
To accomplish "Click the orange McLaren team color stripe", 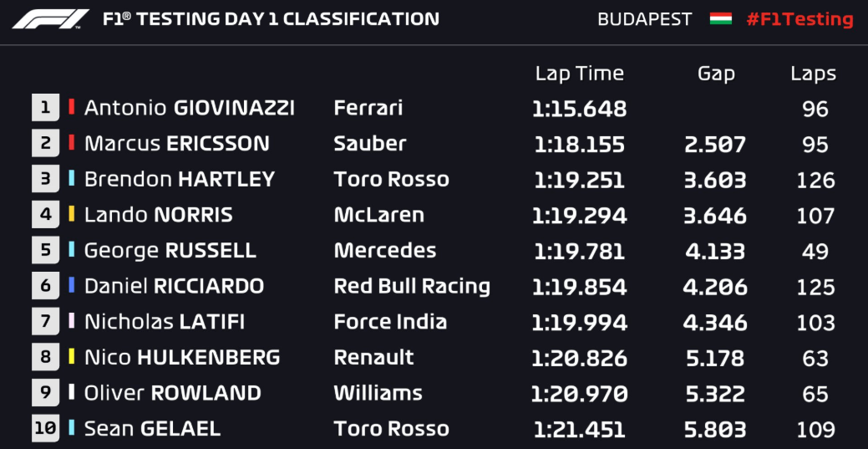I will point(71,214).
